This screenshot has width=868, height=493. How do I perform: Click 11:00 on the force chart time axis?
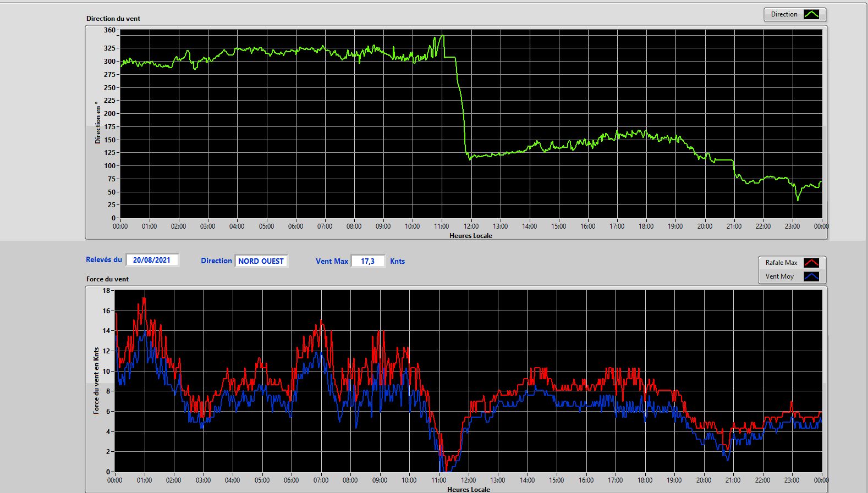click(x=438, y=480)
